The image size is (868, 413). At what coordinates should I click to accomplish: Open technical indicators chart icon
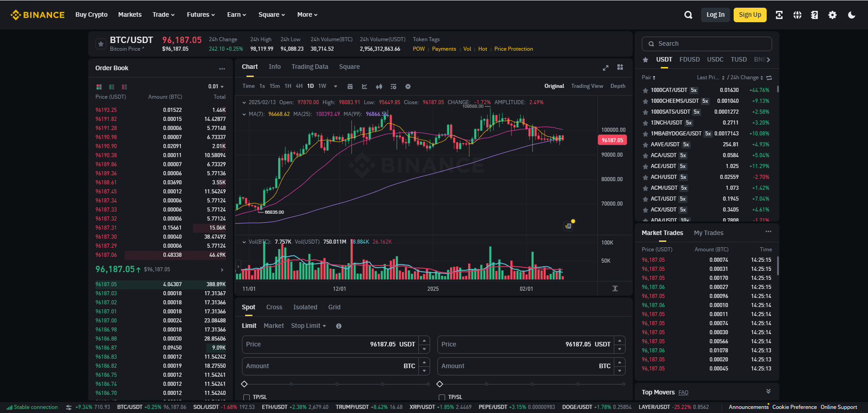(365, 86)
